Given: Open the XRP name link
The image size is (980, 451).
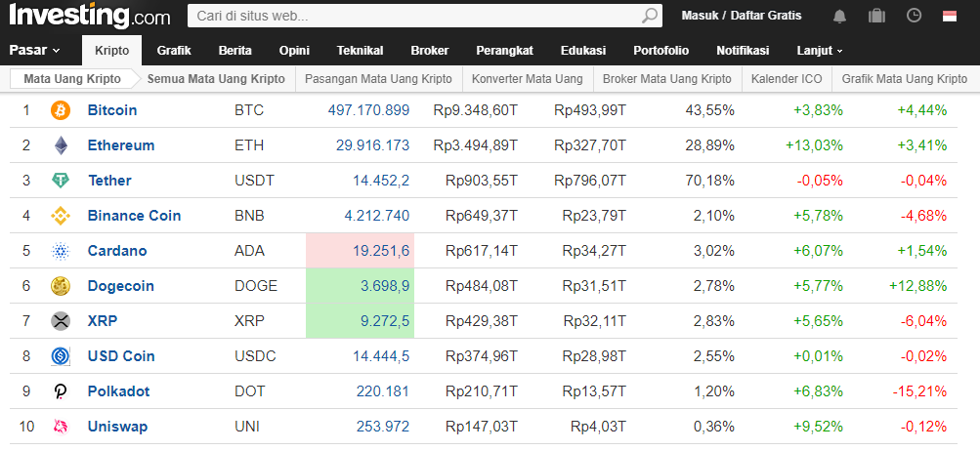Looking at the screenshot, I should (103, 321).
